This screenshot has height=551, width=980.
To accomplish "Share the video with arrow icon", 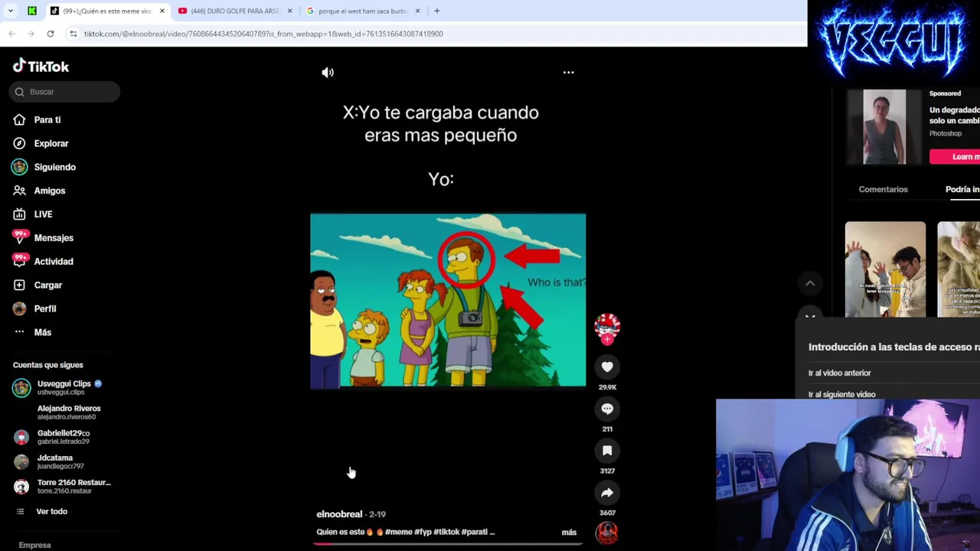I will (607, 493).
